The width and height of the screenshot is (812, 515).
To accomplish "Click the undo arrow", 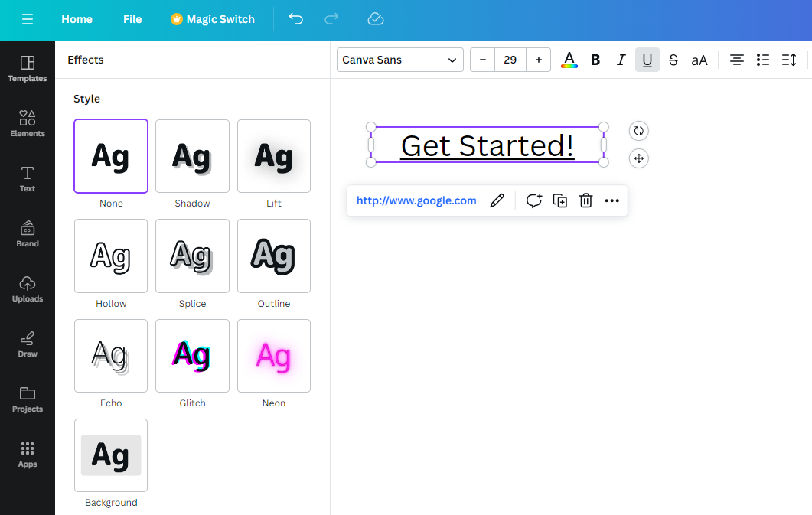I will (x=295, y=19).
